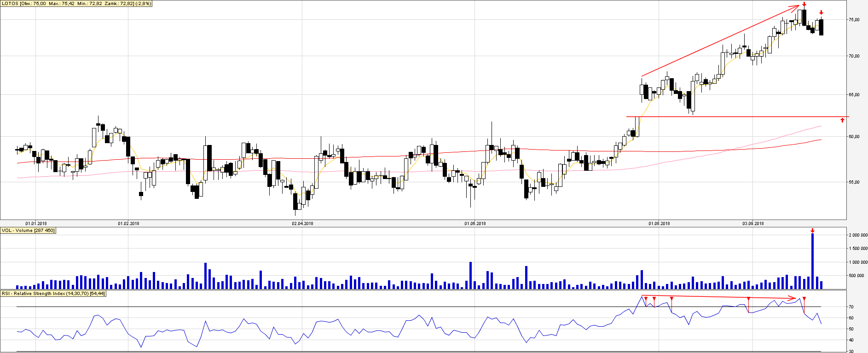This screenshot has height=353, width=868.
Task: Click the "75,00" price axis value
Action: click(x=854, y=20)
